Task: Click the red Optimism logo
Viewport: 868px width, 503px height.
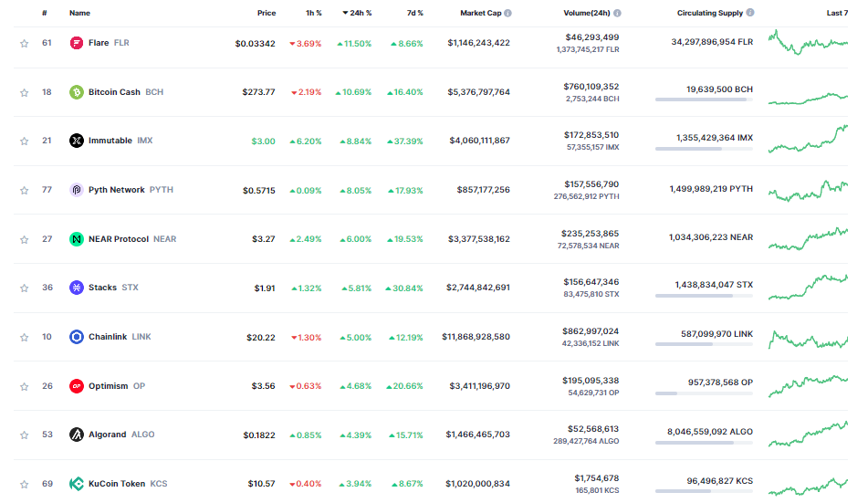Action: [77, 386]
